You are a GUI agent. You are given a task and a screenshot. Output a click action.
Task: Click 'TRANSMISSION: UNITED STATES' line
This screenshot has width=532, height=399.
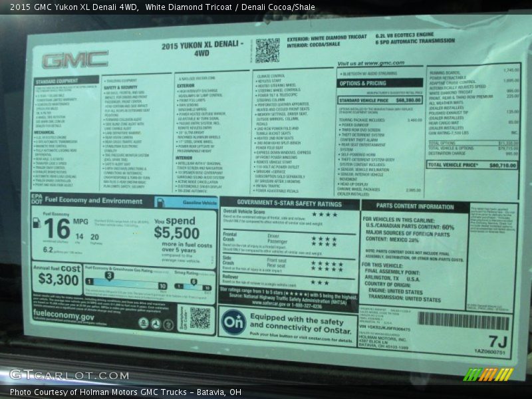pyautogui.click(x=404, y=298)
